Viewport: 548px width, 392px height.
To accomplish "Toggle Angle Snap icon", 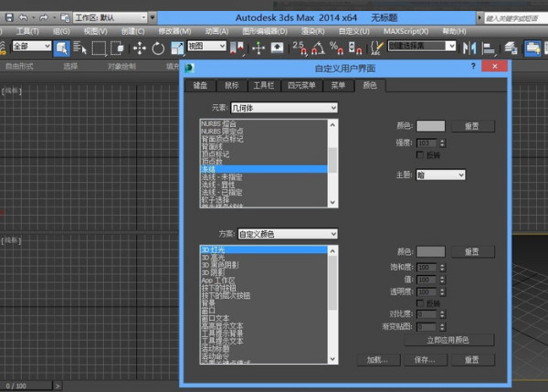I will (319, 48).
